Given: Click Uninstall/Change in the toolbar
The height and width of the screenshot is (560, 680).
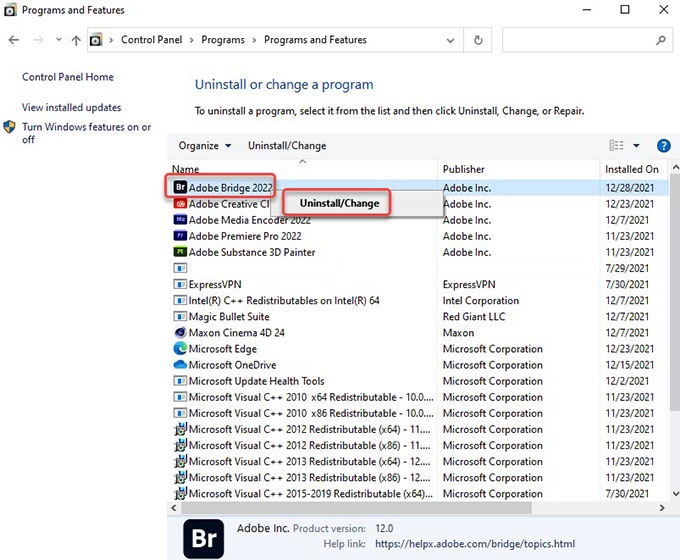Looking at the screenshot, I should (287, 145).
